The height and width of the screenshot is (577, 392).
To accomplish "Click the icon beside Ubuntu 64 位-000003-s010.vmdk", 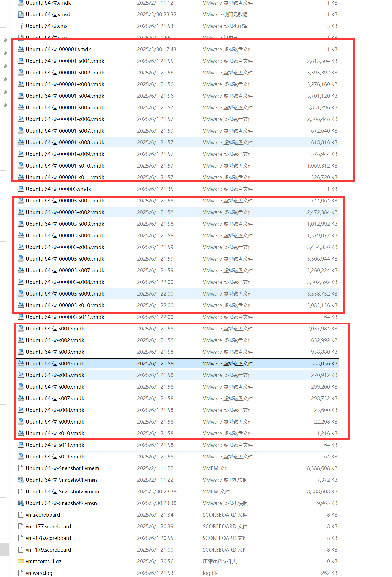I will [21, 305].
